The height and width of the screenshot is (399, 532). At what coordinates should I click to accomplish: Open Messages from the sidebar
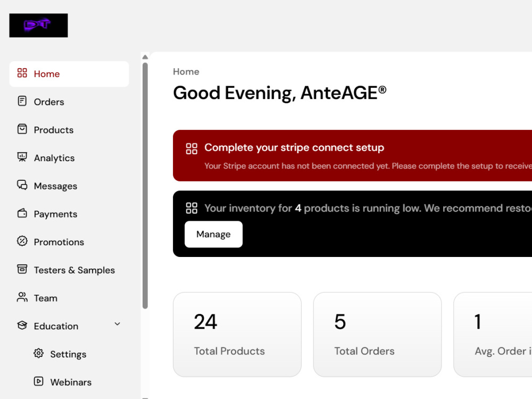coord(69,186)
